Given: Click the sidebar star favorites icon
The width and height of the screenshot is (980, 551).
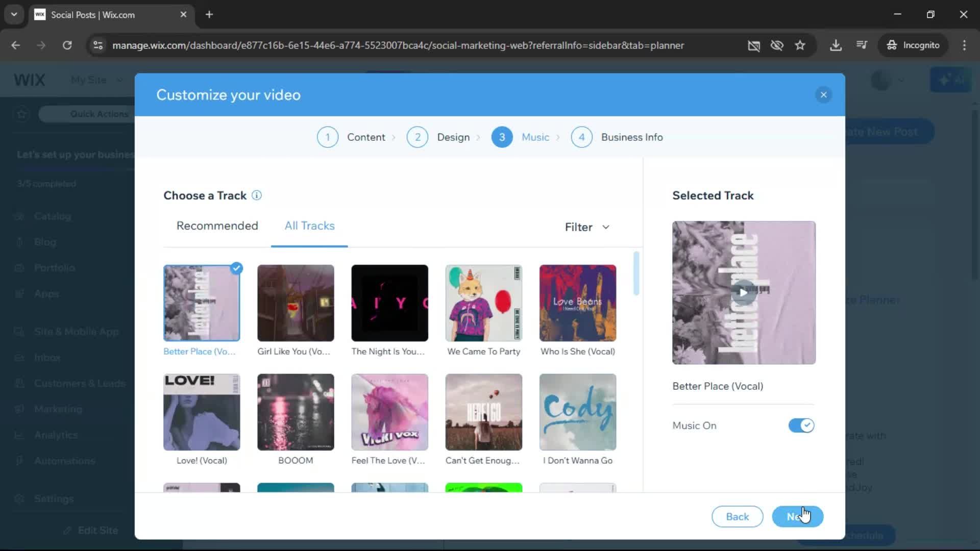Looking at the screenshot, I should pos(21,114).
